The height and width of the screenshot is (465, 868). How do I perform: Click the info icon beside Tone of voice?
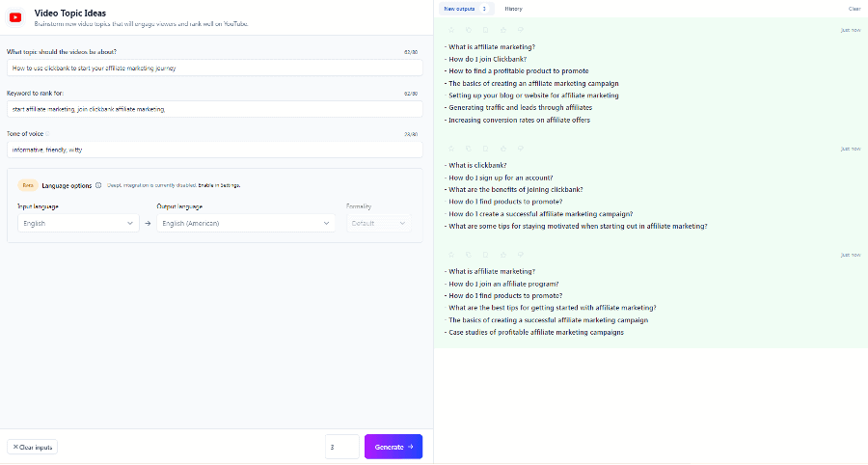click(x=47, y=134)
